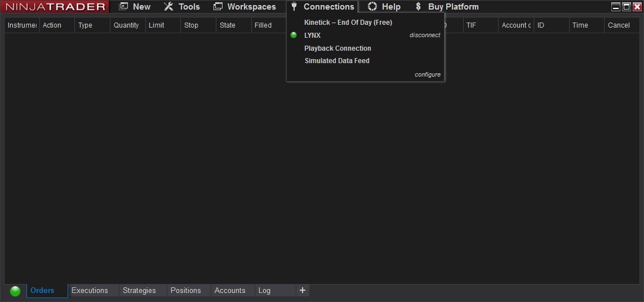This screenshot has height=302, width=644.
Task: Switch to the Accounts tab
Action: tap(233, 291)
